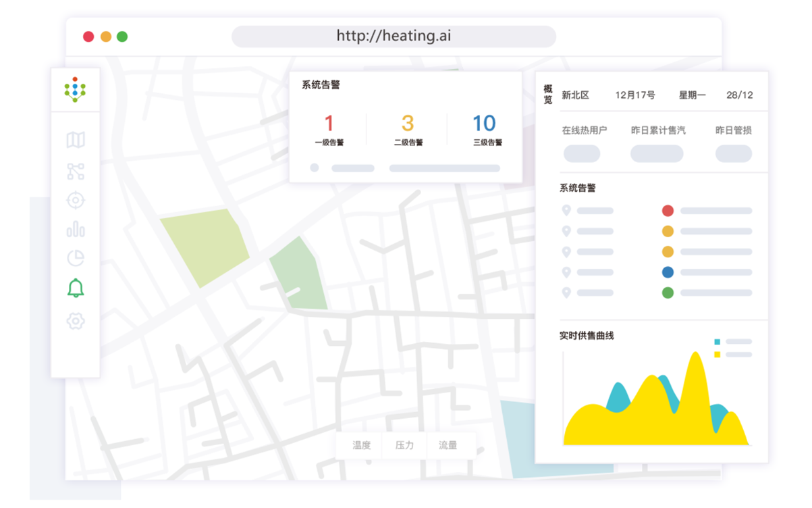Click the 28/12 value
This screenshot has height=508, width=812.
740,95
